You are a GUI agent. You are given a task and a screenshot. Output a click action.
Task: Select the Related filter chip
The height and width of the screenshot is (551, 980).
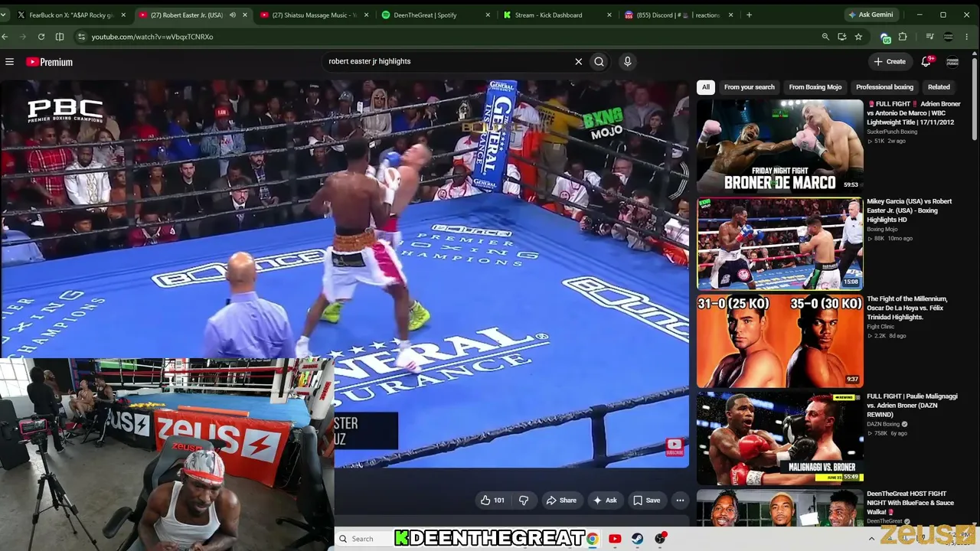coord(939,87)
